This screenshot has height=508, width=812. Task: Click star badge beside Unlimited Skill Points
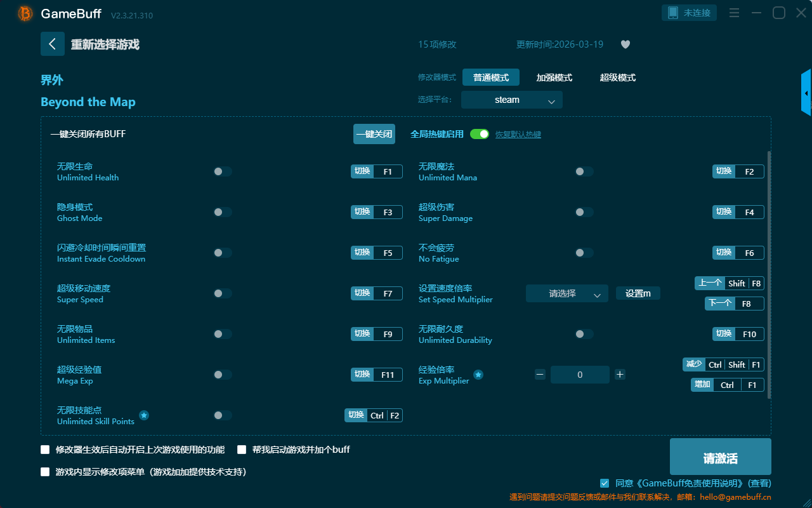pos(144,415)
